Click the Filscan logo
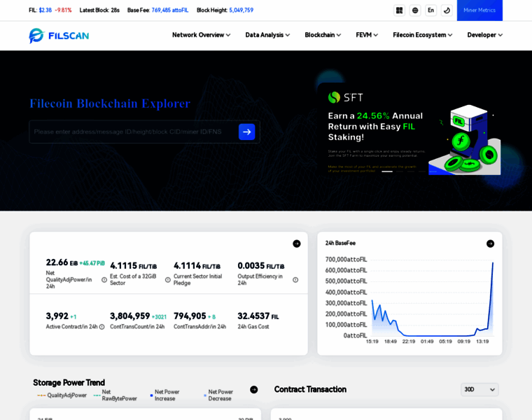532x420 pixels. tap(59, 35)
